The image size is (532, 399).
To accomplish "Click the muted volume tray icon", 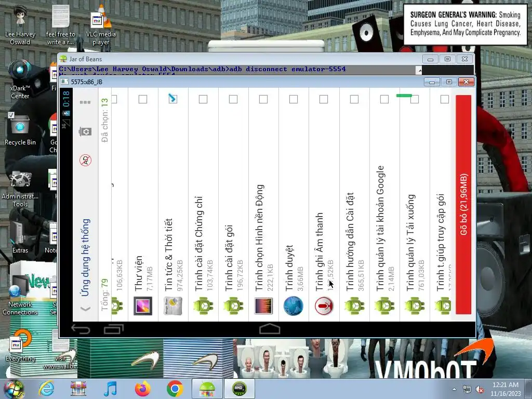I will pos(480,390).
